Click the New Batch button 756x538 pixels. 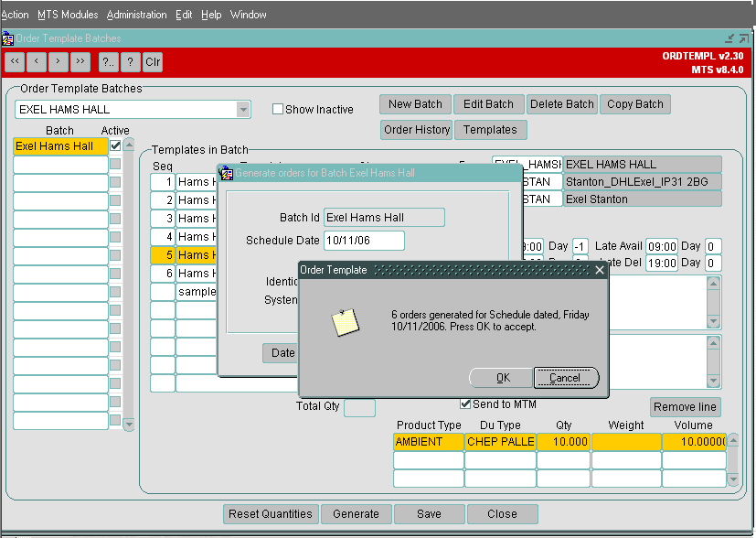point(416,104)
